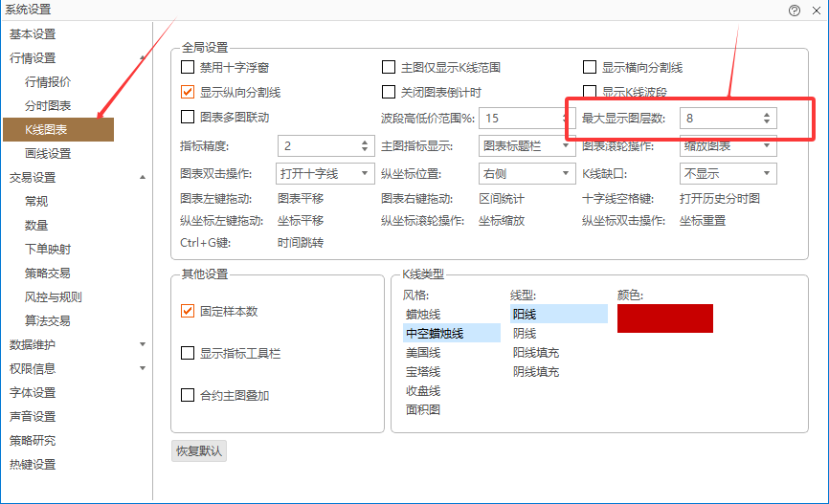The image size is (829, 504).
Task: Open 热键设置 settings page
Action: point(33,465)
